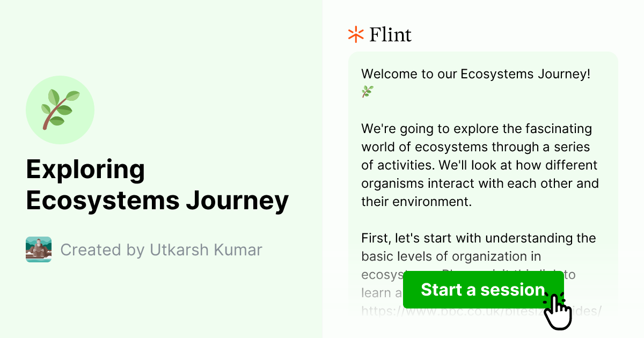This screenshot has height=338, width=644.
Task: Click the asterisk mark beside the Flint name
Action: [x=355, y=34]
